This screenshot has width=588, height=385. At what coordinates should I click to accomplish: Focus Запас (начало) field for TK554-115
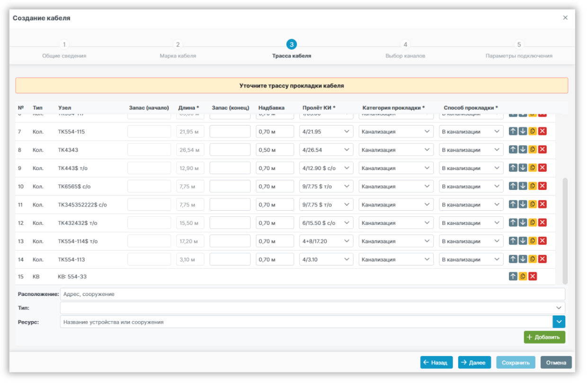(x=149, y=132)
